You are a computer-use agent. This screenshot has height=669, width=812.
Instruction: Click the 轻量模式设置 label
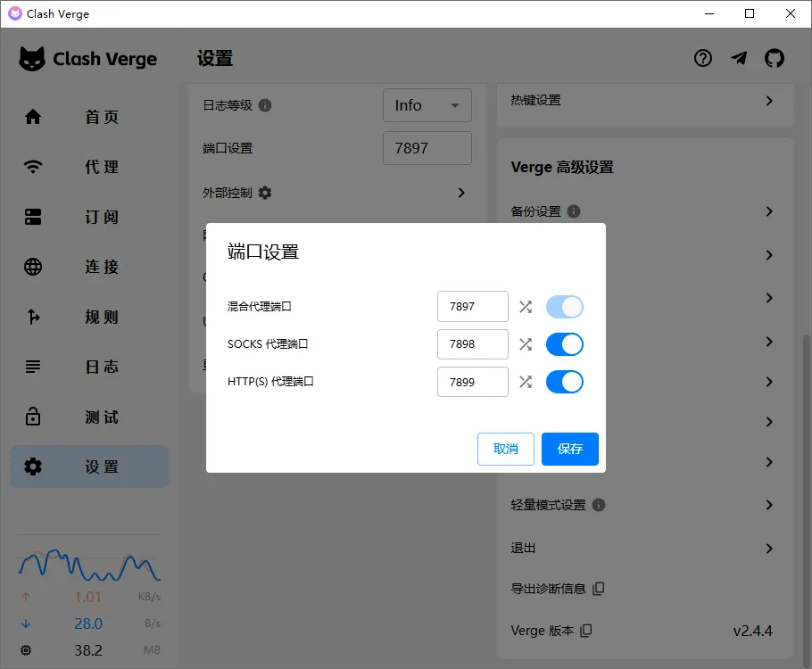pyautogui.click(x=548, y=505)
